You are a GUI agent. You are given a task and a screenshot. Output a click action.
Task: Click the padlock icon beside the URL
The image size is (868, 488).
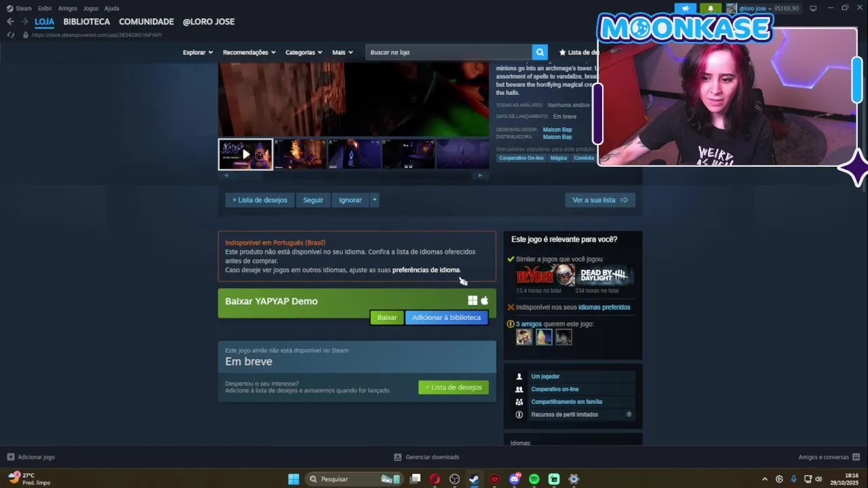(26, 35)
